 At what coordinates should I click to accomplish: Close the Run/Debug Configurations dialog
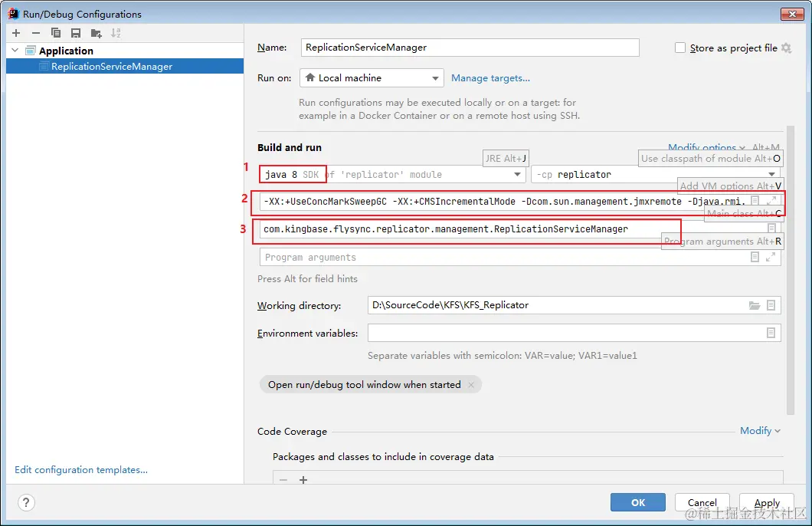pos(792,14)
